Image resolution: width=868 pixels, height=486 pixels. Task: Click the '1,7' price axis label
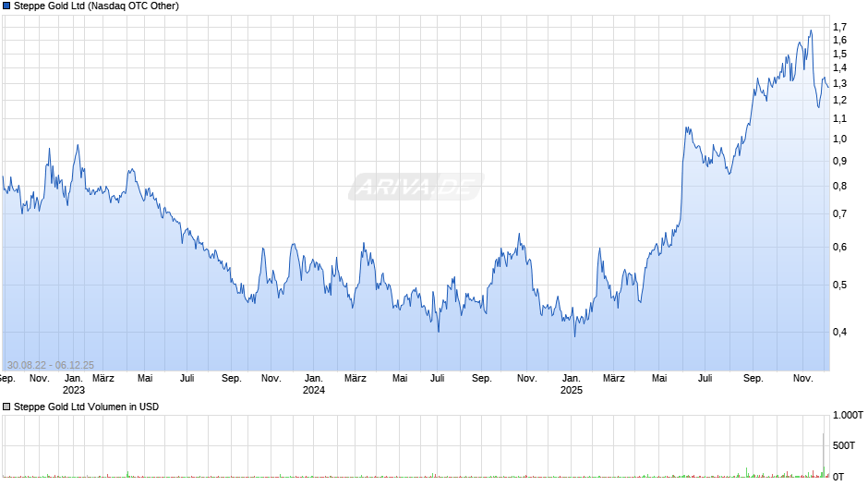tap(839, 27)
